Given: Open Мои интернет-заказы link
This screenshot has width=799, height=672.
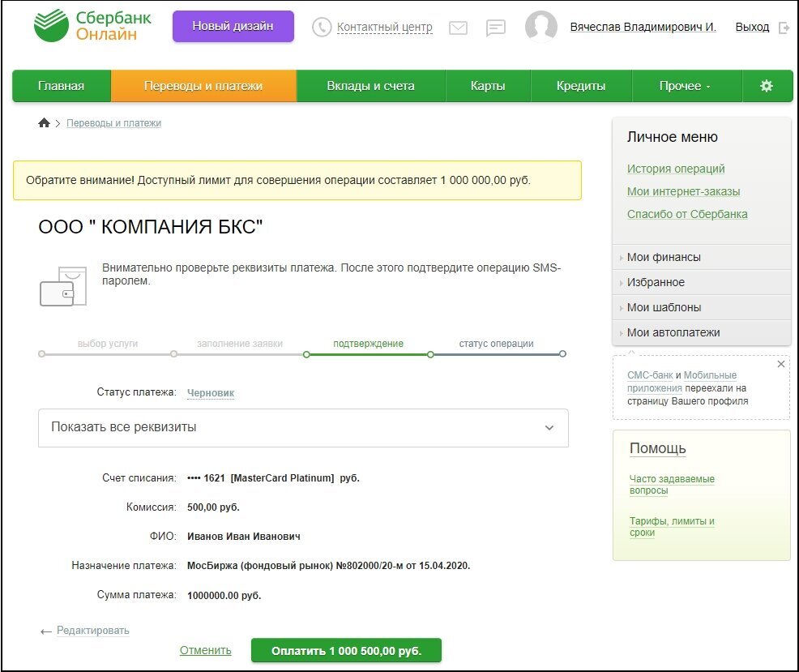Looking at the screenshot, I should (683, 191).
